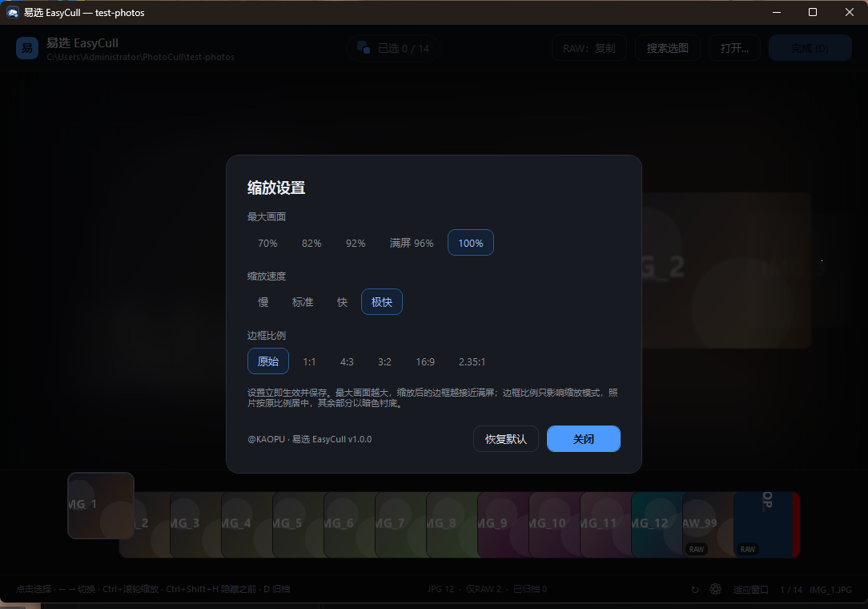Toggle the RAW: 复制 button
Viewport: 868px width, 609px height.
[589, 48]
